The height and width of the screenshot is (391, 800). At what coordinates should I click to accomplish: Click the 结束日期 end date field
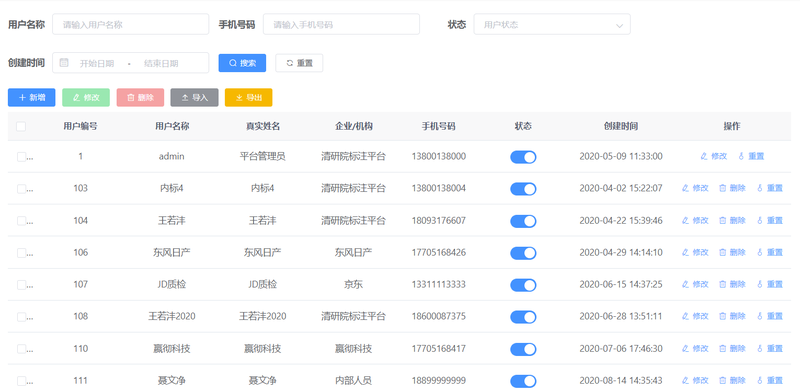(x=161, y=64)
